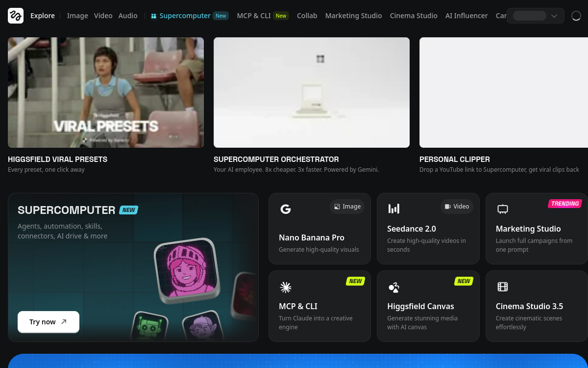Open the Higgsfield Canvas card
Viewport: 588px width, 368px height.
pos(428,306)
